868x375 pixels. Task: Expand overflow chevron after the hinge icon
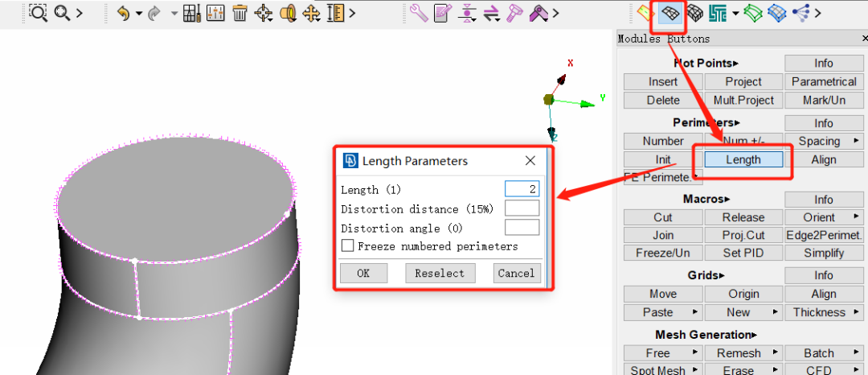(556, 13)
